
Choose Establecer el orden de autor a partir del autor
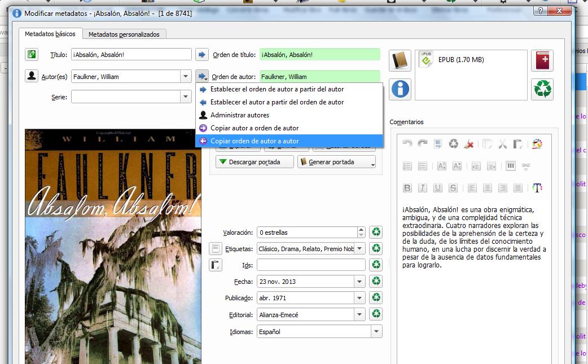(289, 89)
